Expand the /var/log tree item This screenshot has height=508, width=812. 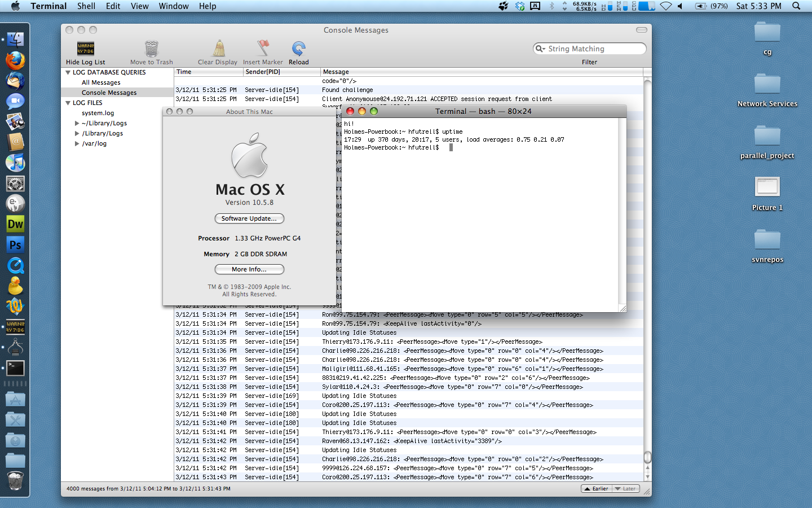coord(77,143)
